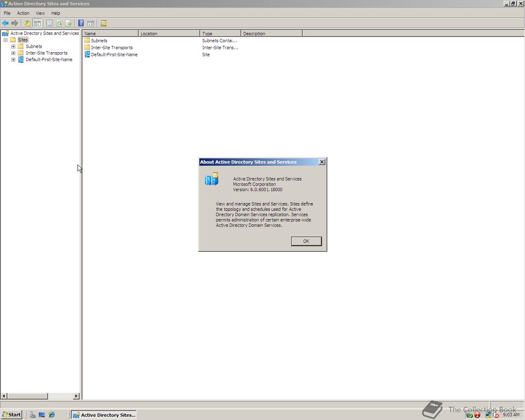Click left arrow of tree horizontal scrollbar
The width and height of the screenshot is (525, 420).
click(x=4, y=396)
